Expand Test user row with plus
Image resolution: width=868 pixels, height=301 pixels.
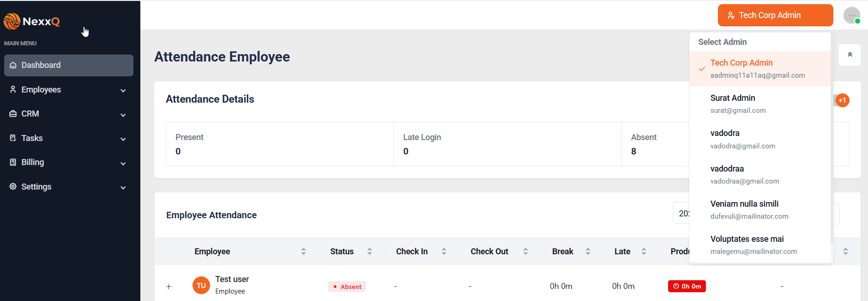[x=169, y=287]
